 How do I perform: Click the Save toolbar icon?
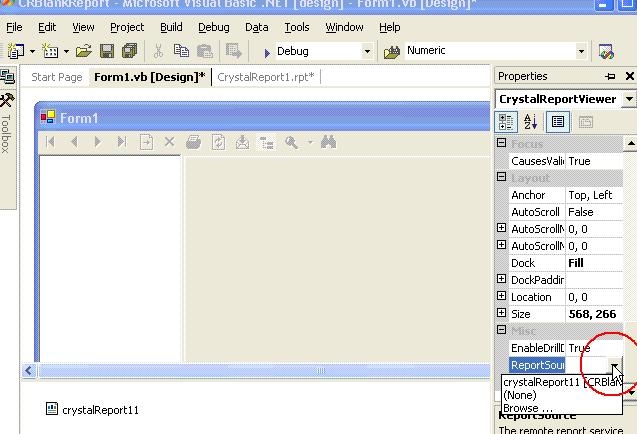tap(106, 51)
